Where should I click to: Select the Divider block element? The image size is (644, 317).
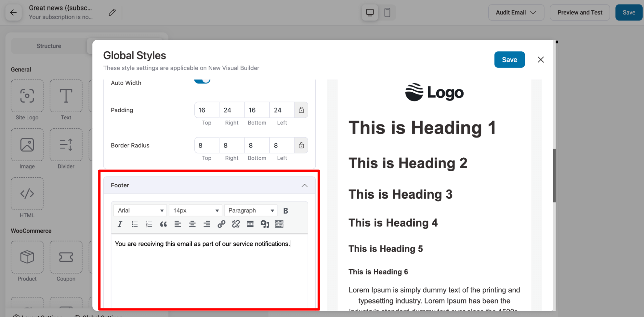(66, 145)
